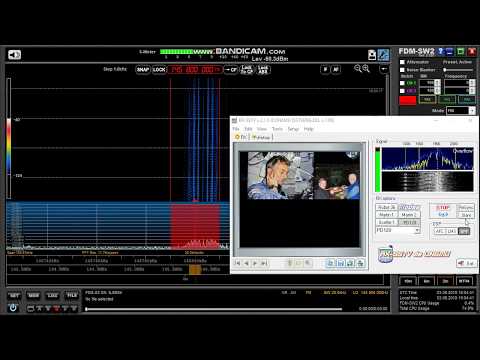This screenshot has width=480, height=360.
Task: Toggle the SNAP button
Action: pos(143,70)
